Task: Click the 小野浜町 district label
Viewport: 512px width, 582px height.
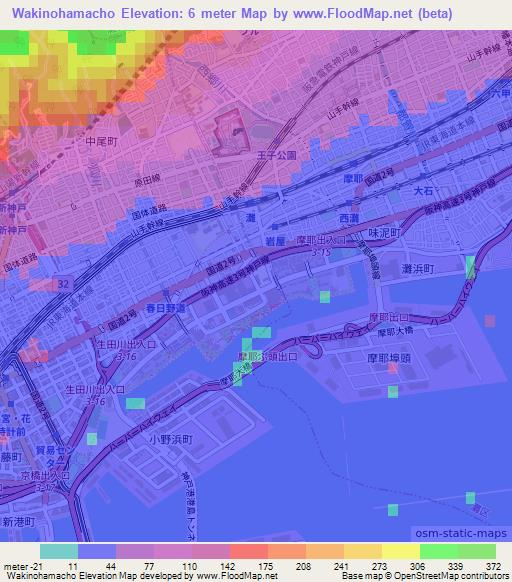Action: (x=171, y=440)
